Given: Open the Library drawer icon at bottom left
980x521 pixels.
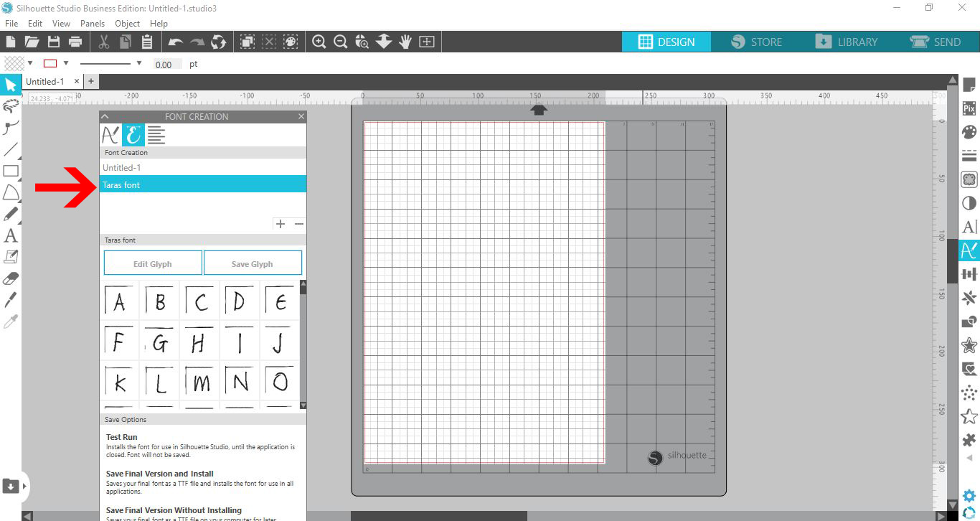Looking at the screenshot, I should click(11, 486).
